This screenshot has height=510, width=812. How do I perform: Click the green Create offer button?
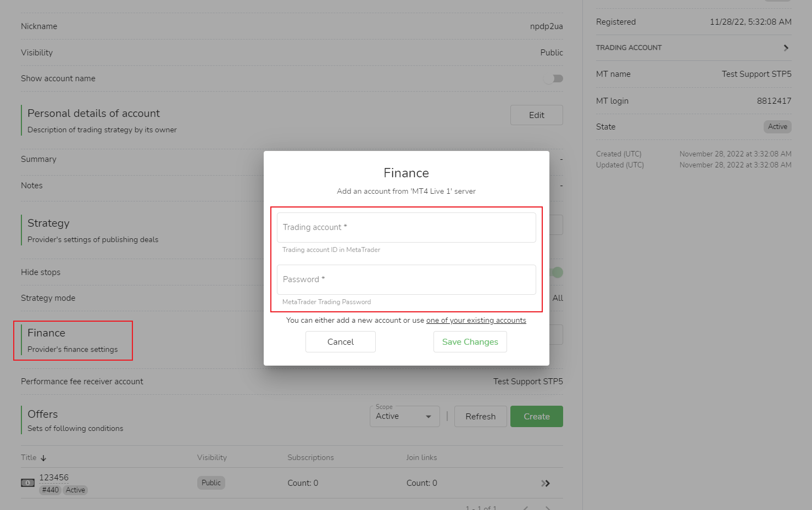click(x=536, y=416)
